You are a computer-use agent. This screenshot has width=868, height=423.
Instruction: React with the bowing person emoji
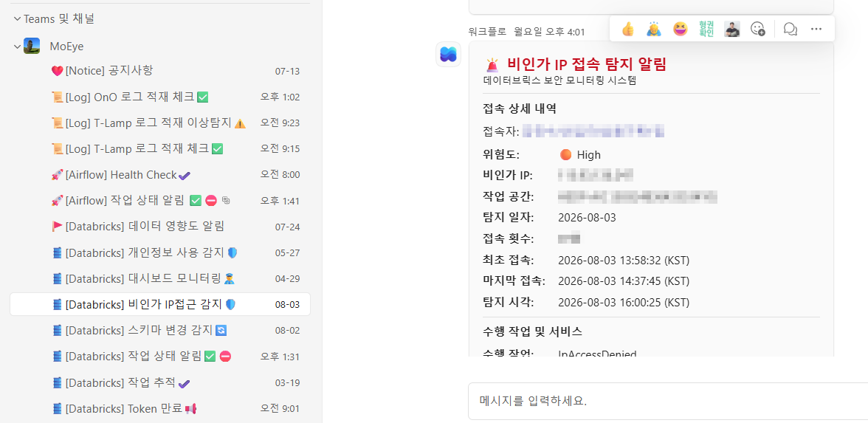pyautogui.click(x=654, y=29)
